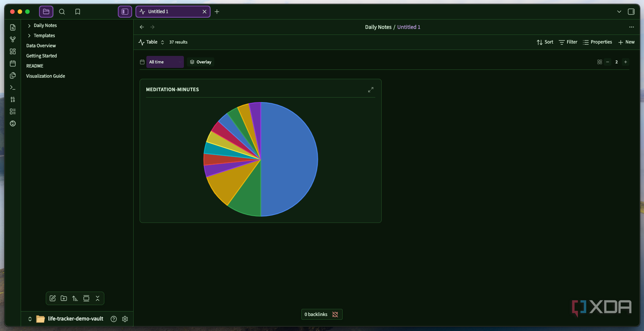The image size is (644, 331).
Task: Open vault settings with the gear icon
Action: tap(125, 319)
